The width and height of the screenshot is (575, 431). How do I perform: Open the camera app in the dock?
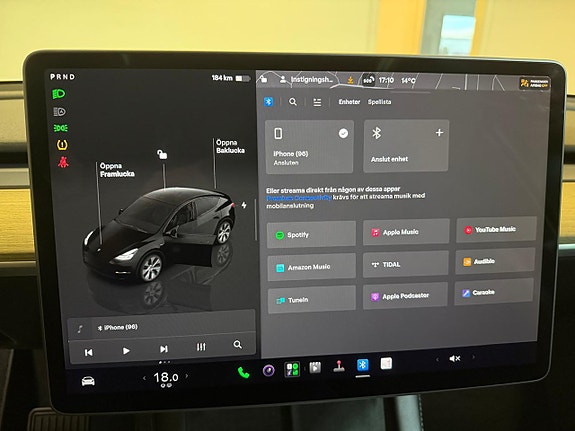click(268, 370)
